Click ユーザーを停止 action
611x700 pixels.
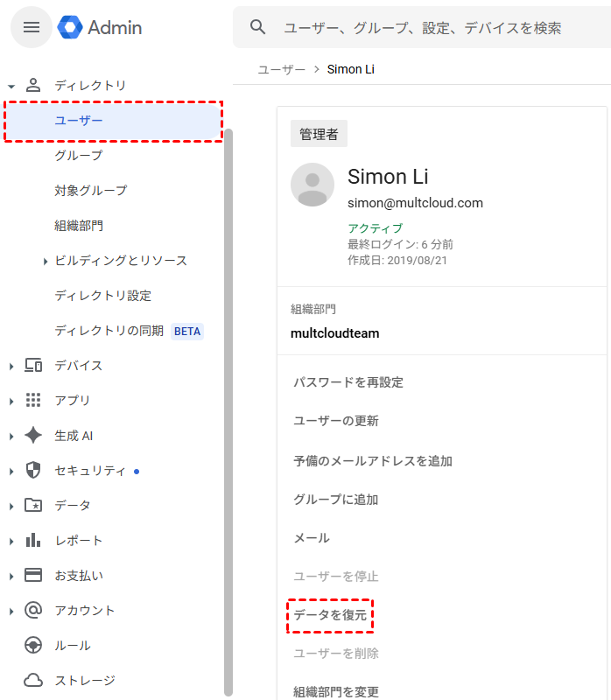336,576
